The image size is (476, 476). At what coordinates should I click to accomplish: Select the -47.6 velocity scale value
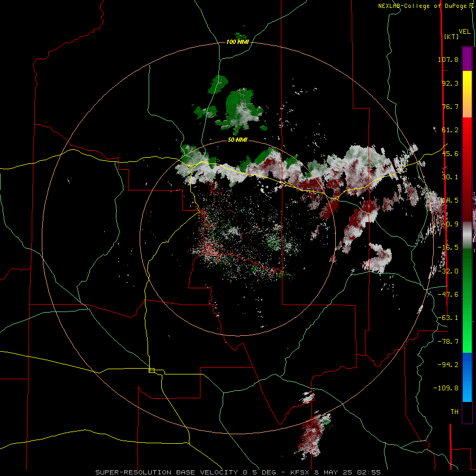click(x=448, y=295)
